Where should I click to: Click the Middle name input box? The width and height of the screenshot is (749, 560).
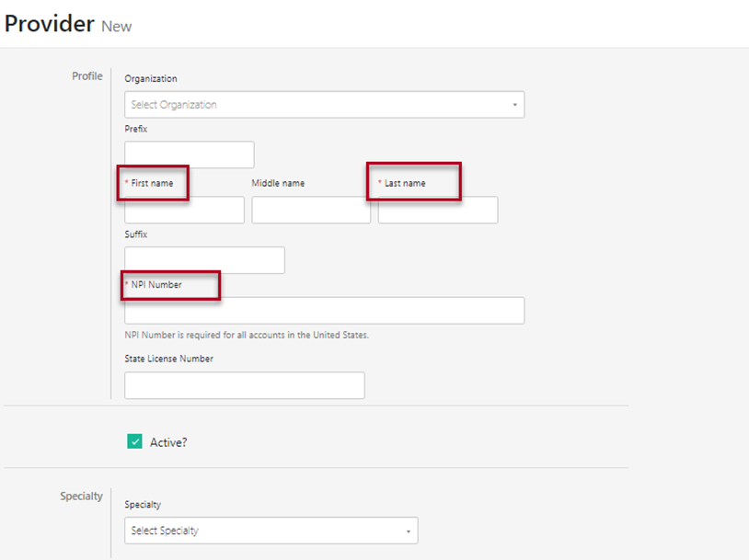coord(310,210)
